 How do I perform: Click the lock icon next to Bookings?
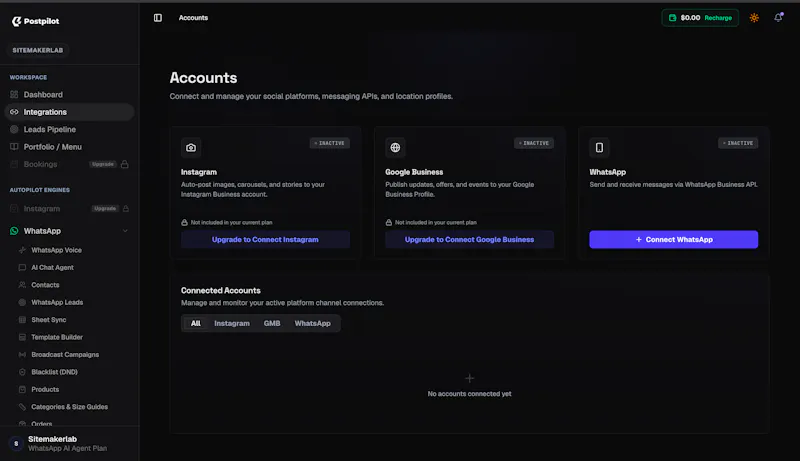click(x=124, y=164)
